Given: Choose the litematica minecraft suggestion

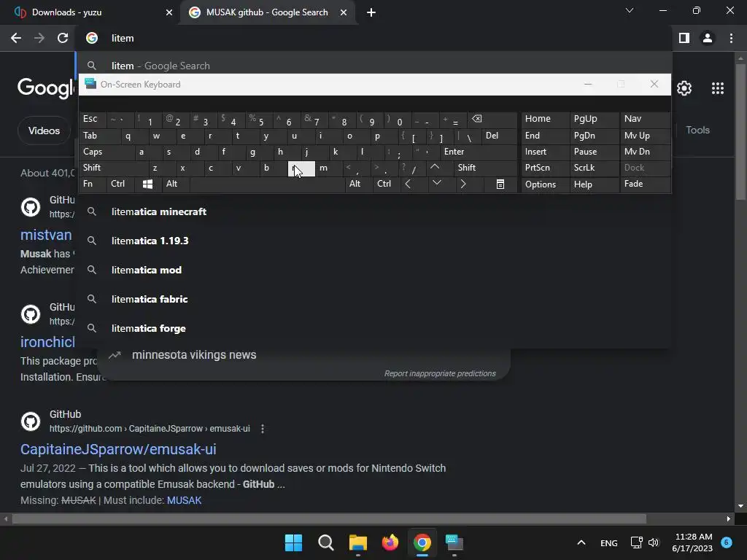Looking at the screenshot, I should (375, 211).
